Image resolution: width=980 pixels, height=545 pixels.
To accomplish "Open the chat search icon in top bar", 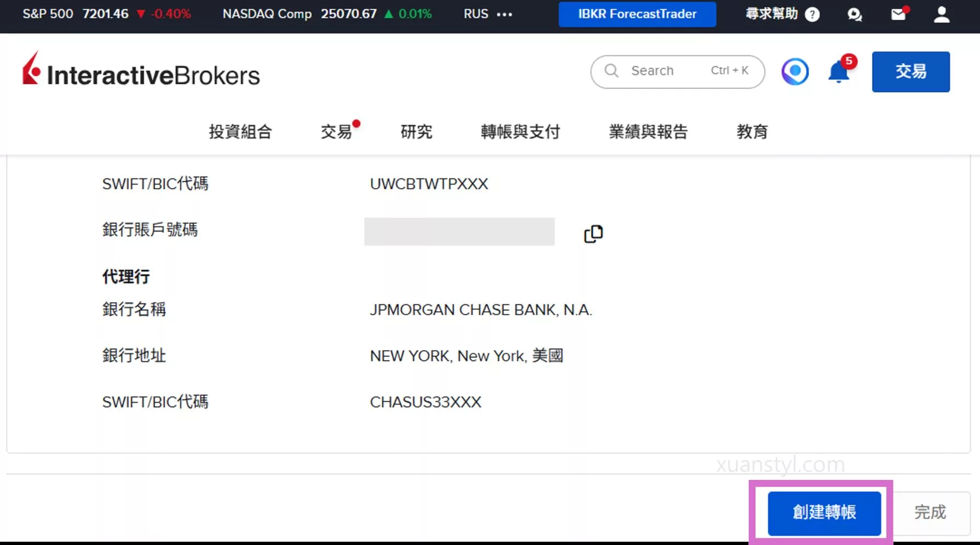I will coord(855,14).
